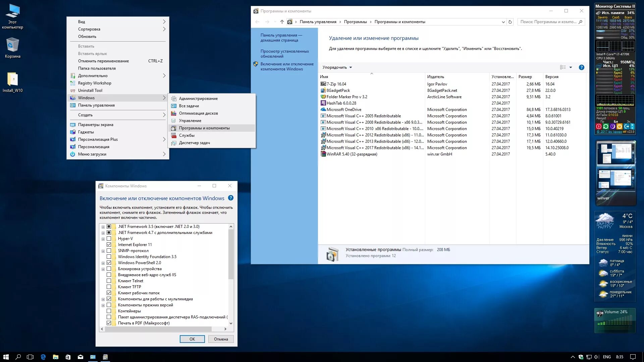Check the Клиент TFTP checkbox
The image size is (644, 362).
tap(109, 287)
